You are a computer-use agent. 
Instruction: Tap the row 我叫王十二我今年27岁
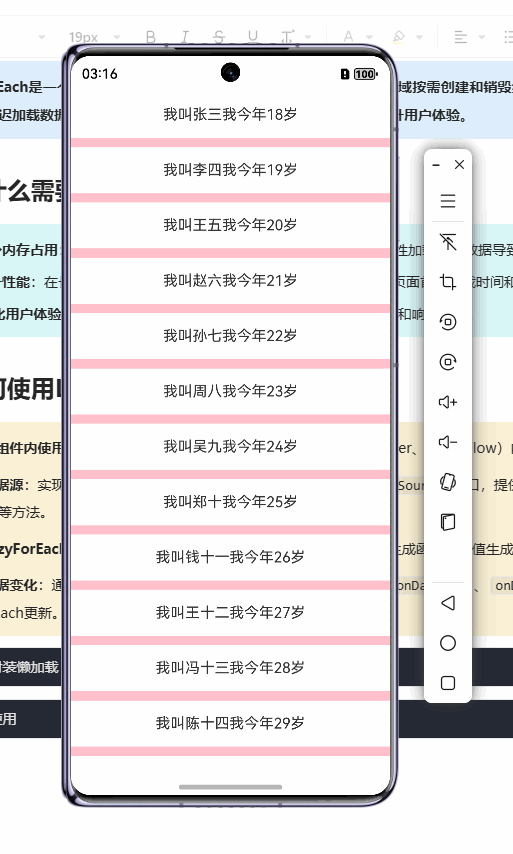tap(230, 613)
